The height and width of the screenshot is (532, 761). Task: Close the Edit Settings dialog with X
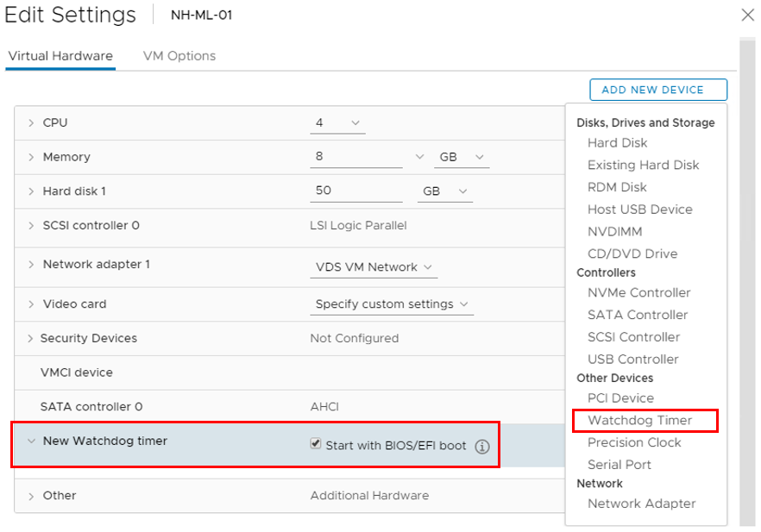pyautogui.click(x=747, y=15)
